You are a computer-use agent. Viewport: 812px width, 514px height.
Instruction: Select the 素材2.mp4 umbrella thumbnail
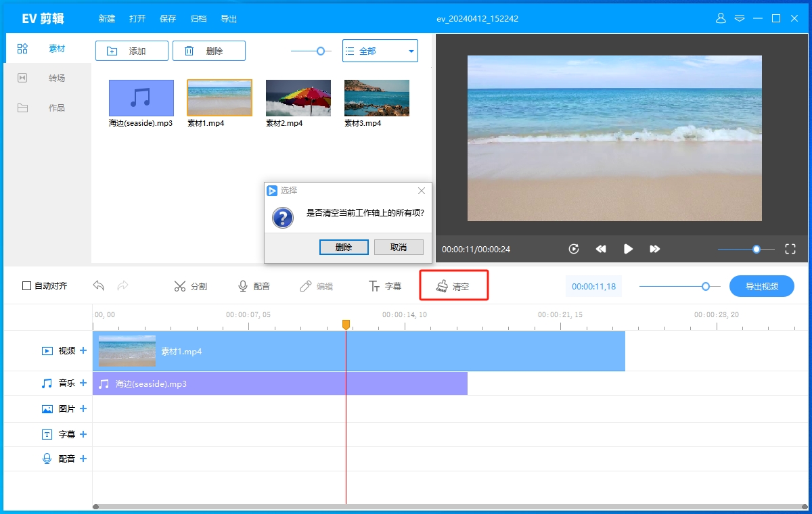pyautogui.click(x=298, y=98)
